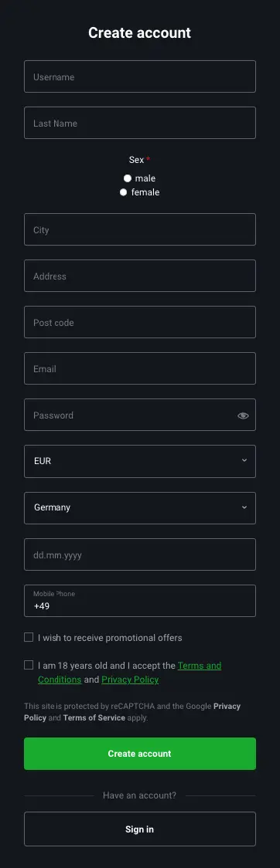The height and width of the screenshot is (868, 280).
Task: Focus the Username input field
Action: point(140,76)
